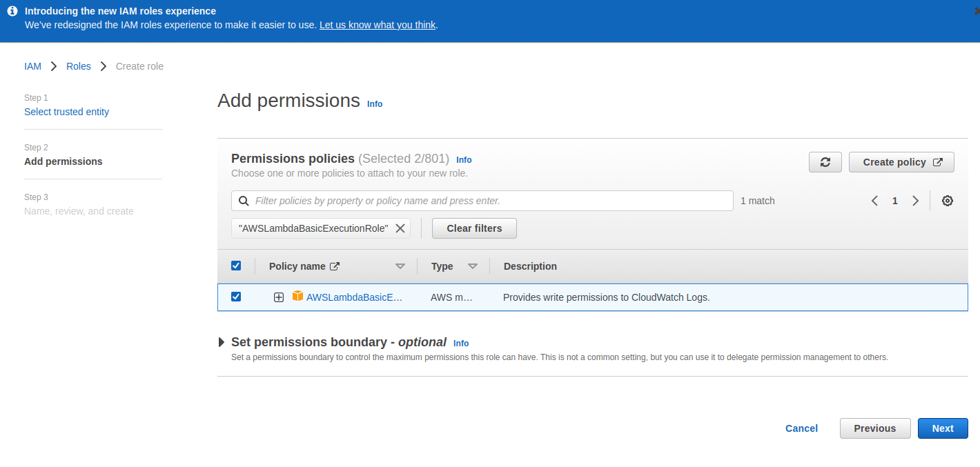The height and width of the screenshot is (467, 980).
Task: Uncheck the AWSLambdaBasicExecutionRole row checkbox
Action: pyautogui.click(x=236, y=297)
